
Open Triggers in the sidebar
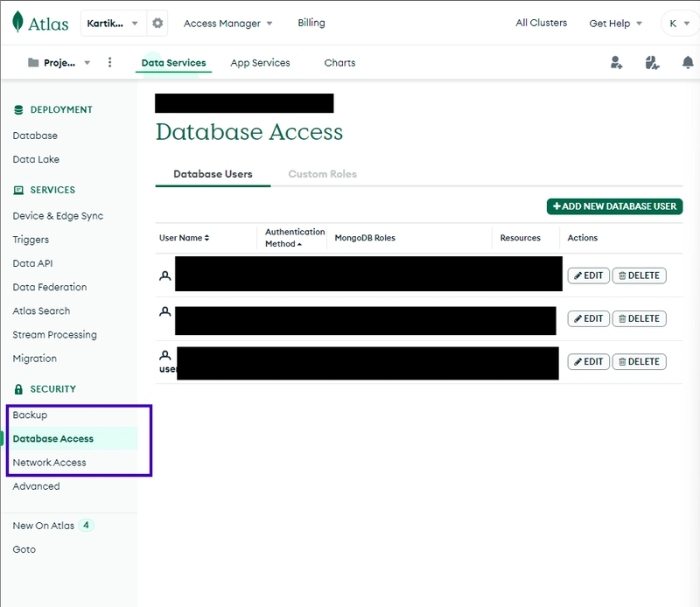click(x=31, y=240)
